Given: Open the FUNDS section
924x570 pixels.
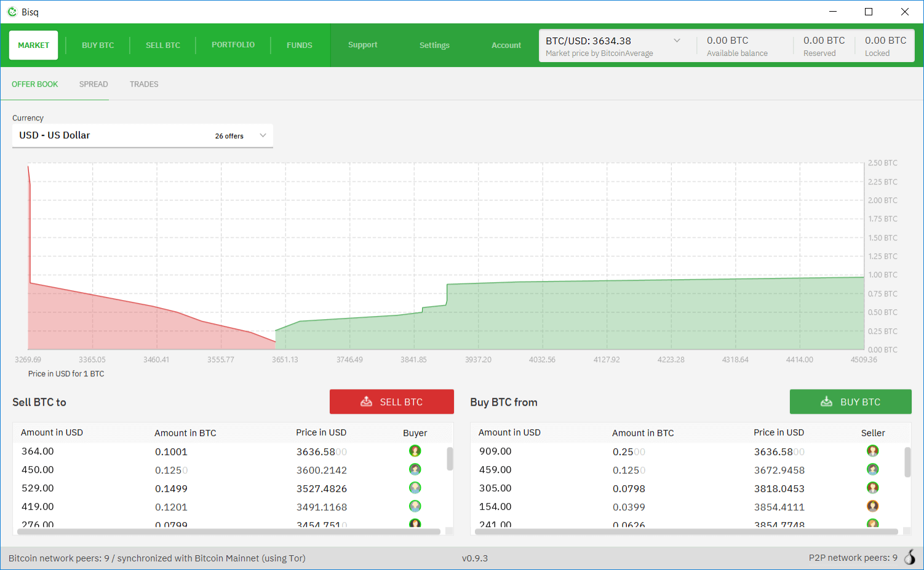Looking at the screenshot, I should point(300,45).
